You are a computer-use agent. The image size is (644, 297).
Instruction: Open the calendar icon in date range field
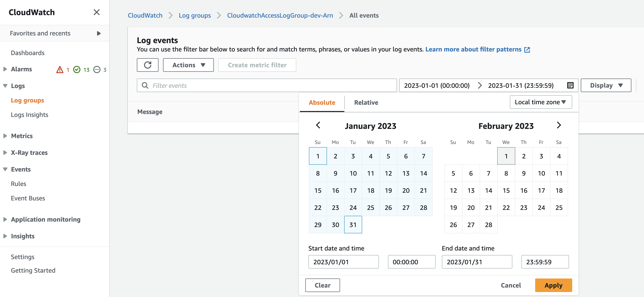(x=570, y=86)
